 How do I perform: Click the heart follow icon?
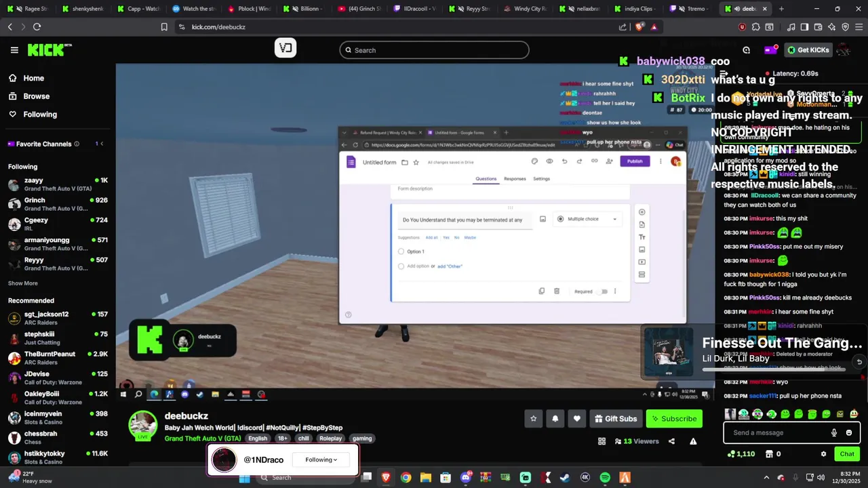click(x=577, y=419)
